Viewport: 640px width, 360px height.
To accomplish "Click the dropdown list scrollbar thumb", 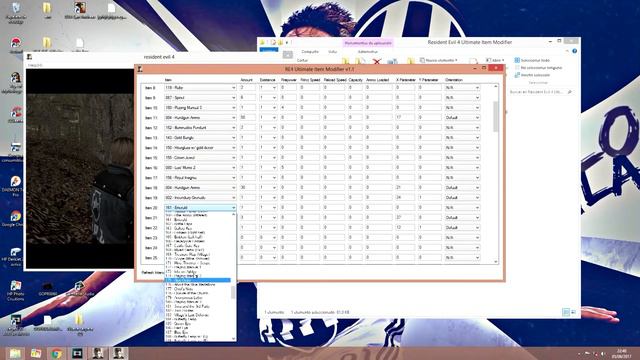I will (233, 292).
